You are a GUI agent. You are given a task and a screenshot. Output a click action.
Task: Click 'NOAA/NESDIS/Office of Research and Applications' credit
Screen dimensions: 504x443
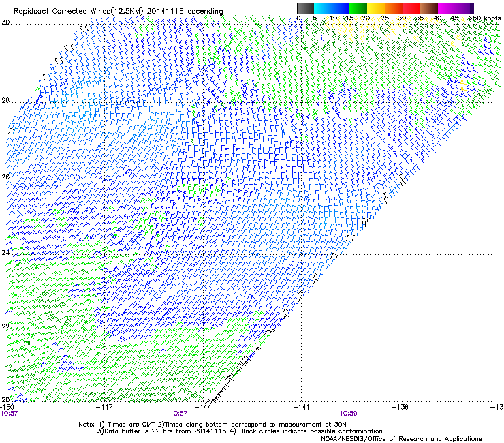coord(401,439)
